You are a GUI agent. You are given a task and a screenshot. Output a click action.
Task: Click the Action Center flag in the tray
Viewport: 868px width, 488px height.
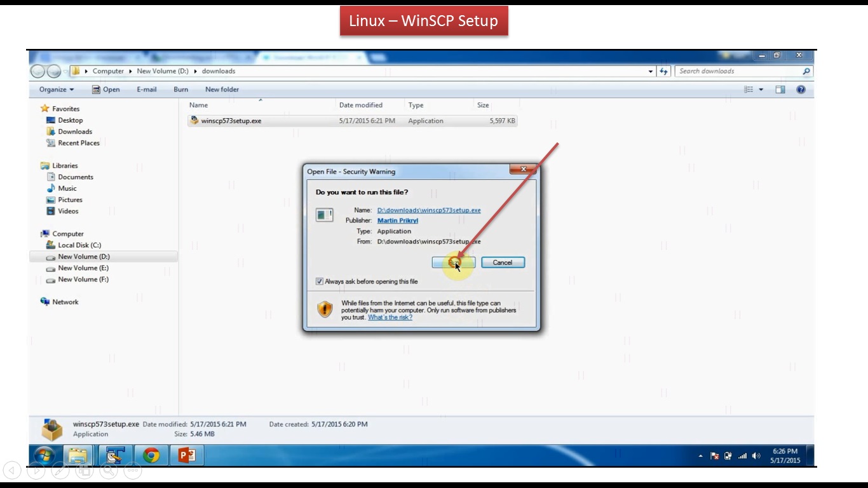pyautogui.click(x=714, y=456)
